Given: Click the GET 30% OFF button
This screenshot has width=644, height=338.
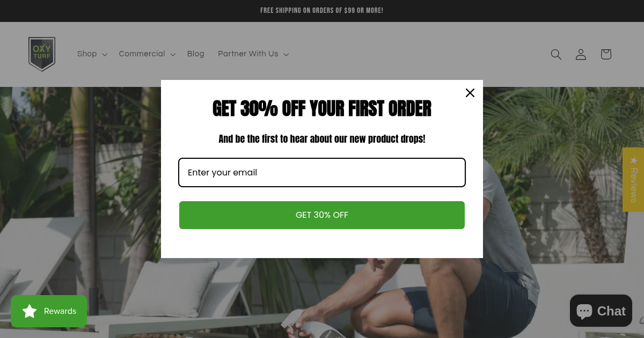Looking at the screenshot, I should 322,215.
